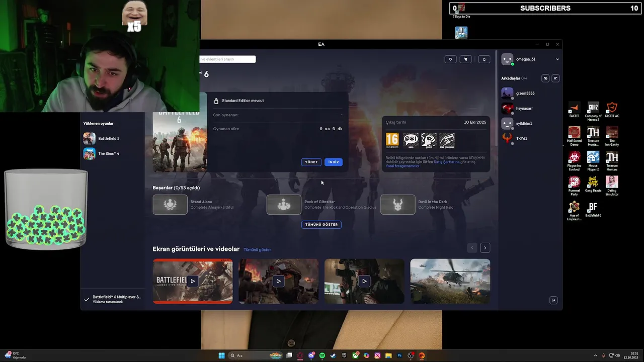Click the taskbar Ara search box
The width and height of the screenshot is (644, 362).
click(256, 355)
